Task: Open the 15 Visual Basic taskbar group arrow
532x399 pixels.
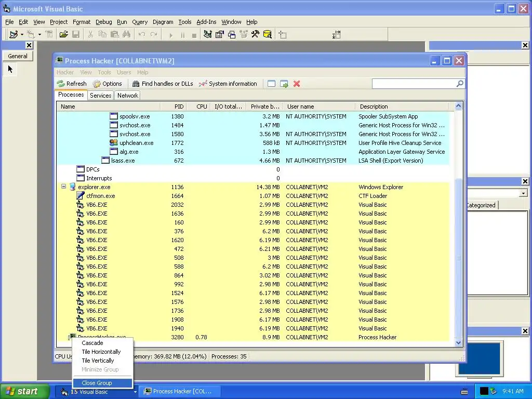Action: click(135, 392)
